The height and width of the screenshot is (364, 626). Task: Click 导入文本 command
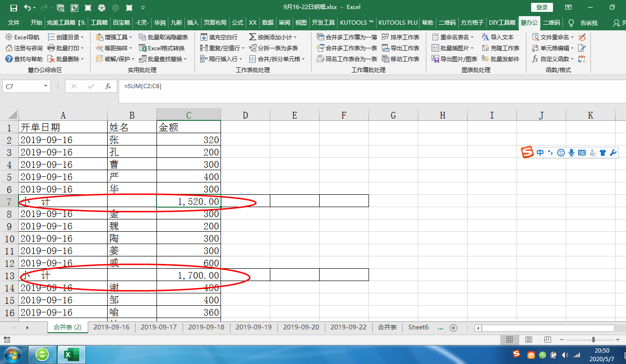pos(497,37)
